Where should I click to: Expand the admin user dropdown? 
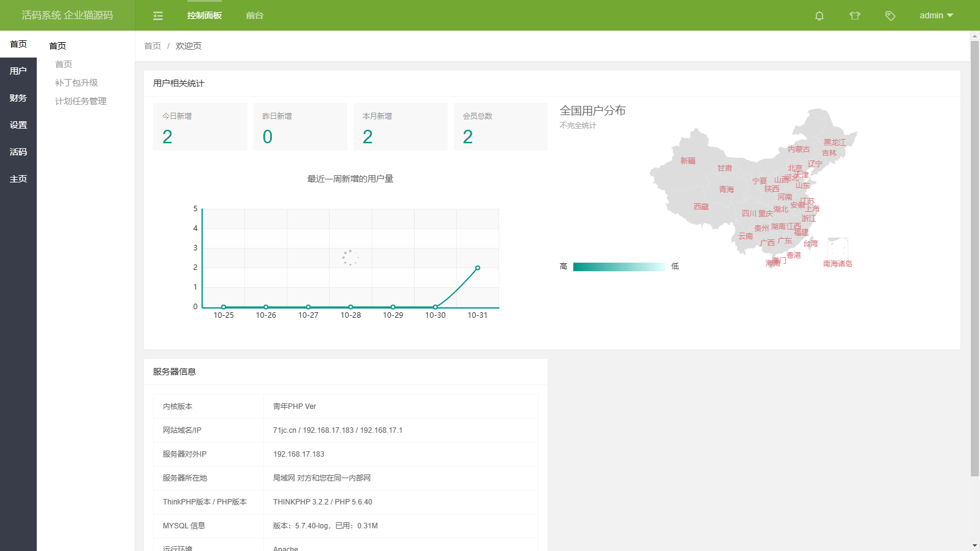(936, 16)
